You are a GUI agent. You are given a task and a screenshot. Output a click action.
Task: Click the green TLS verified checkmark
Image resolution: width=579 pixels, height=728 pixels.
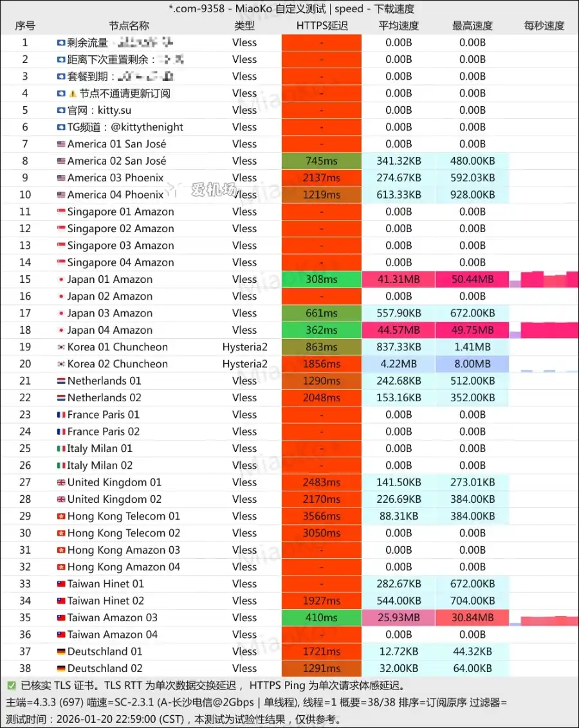click(x=12, y=686)
